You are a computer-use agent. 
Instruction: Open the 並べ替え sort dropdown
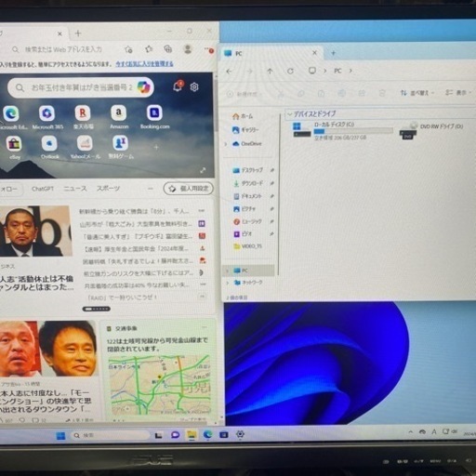pyautogui.click(x=416, y=93)
